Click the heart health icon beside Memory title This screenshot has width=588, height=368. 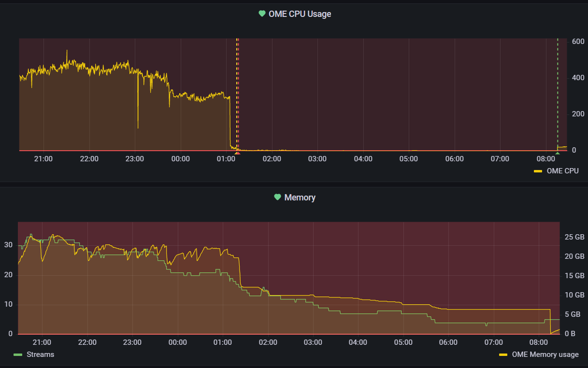tap(276, 197)
